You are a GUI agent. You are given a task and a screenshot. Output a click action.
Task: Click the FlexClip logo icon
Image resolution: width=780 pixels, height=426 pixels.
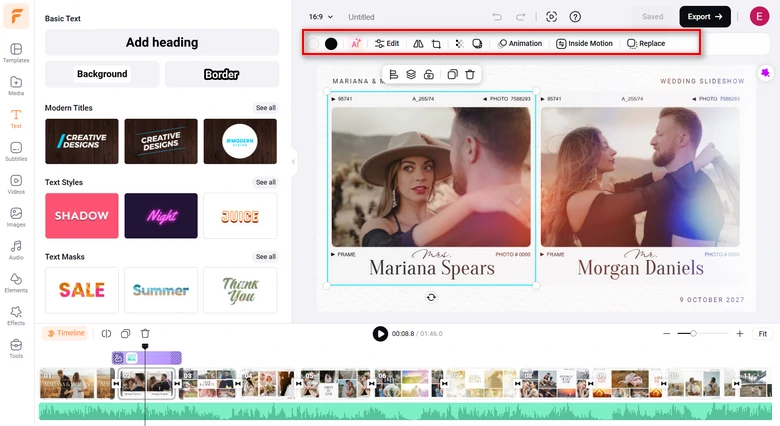(x=16, y=16)
